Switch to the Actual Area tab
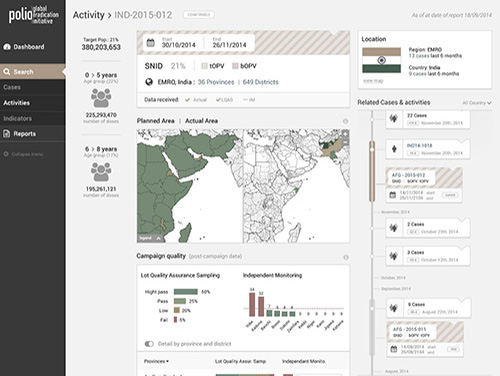The image size is (500, 376). pos(201,121)
